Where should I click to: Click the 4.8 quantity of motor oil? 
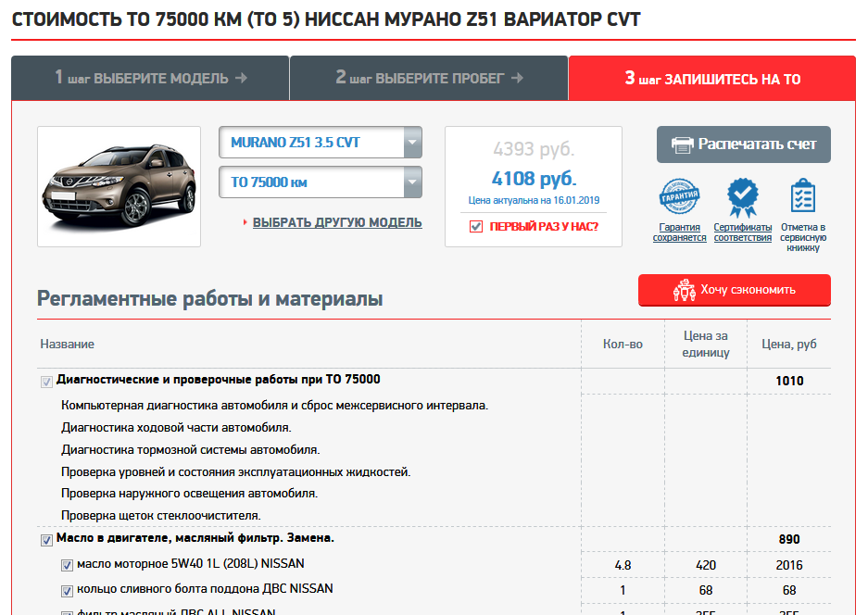pyautogui.click(x=623, y=565)
